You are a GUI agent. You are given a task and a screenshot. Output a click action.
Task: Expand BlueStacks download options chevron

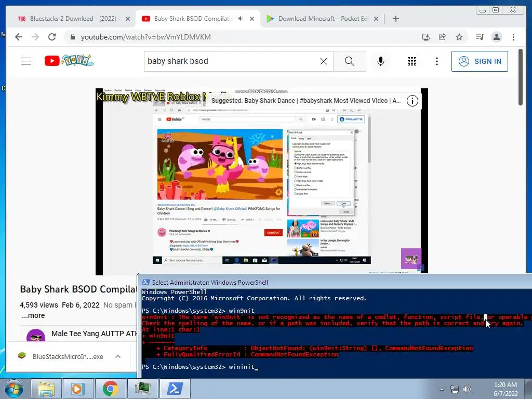pyautogui.click(x=118, y=356)
